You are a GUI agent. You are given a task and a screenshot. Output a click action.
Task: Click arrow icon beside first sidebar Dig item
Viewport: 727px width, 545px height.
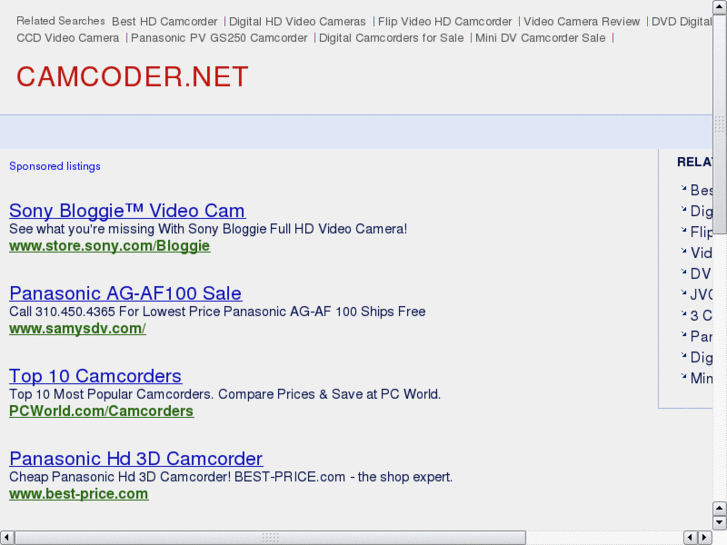tap(683, 209)
